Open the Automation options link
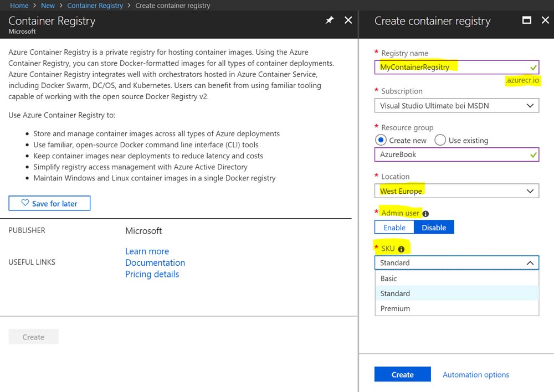 click(475, 375)
